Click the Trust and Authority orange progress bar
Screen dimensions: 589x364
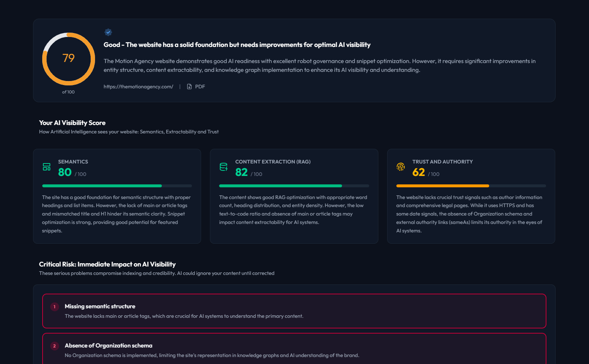[x=443, y=186]
